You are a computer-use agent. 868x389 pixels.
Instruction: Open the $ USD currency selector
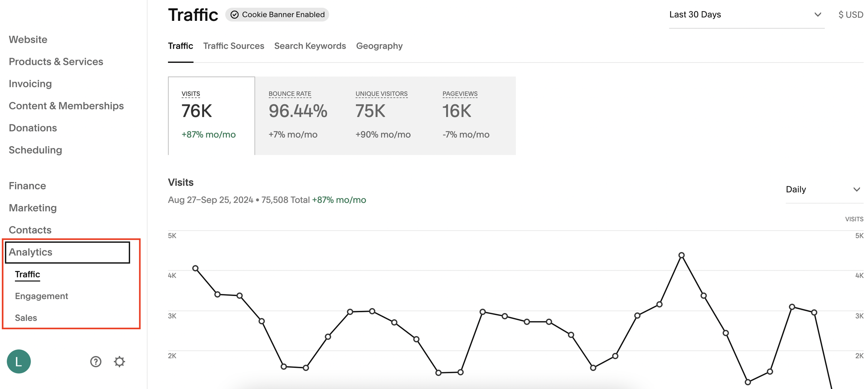tap(851, 15)
